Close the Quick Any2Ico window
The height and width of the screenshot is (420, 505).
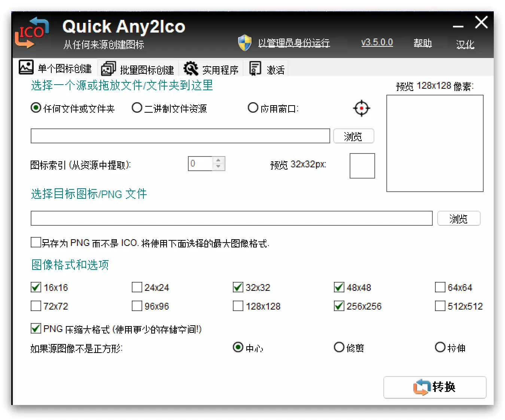pyautogui.click(x=481, y=22)
